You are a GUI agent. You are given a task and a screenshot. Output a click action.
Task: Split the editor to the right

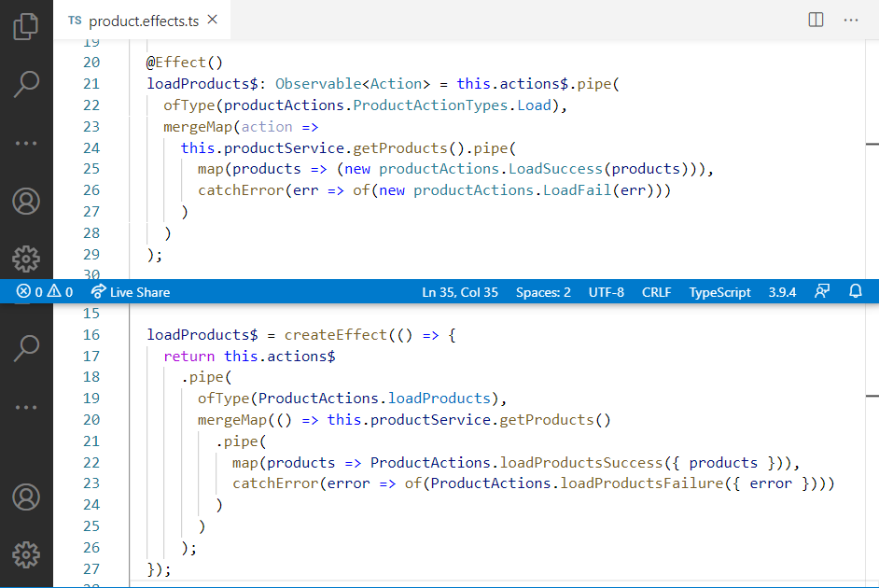pyautogui.click(x=816, y=20)
